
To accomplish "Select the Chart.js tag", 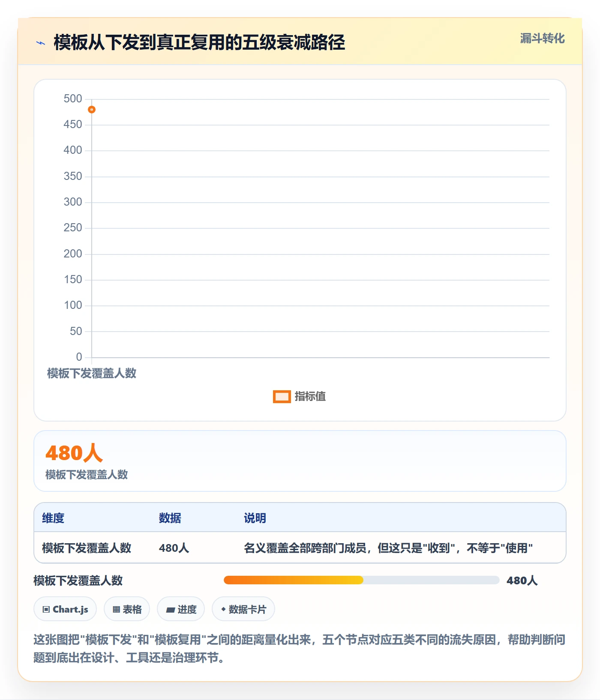I will pos(65,609).
